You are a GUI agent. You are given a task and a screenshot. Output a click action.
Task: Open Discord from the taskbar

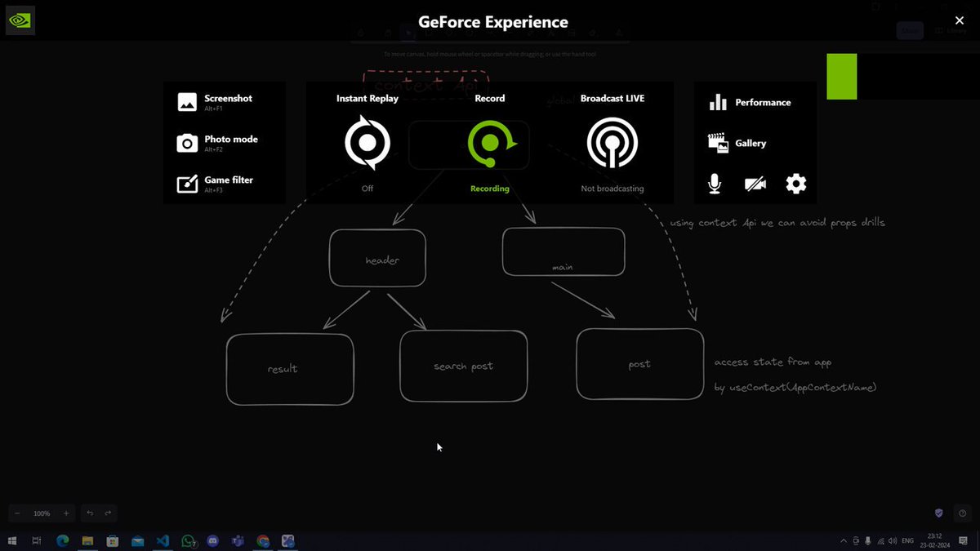click(213, 540)
